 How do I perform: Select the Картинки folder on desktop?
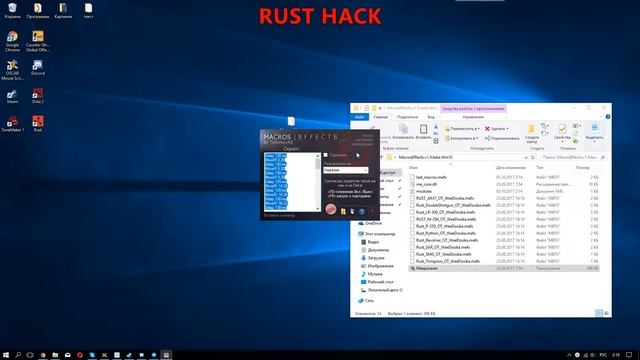pyautogui.click(x=63, y=11)
